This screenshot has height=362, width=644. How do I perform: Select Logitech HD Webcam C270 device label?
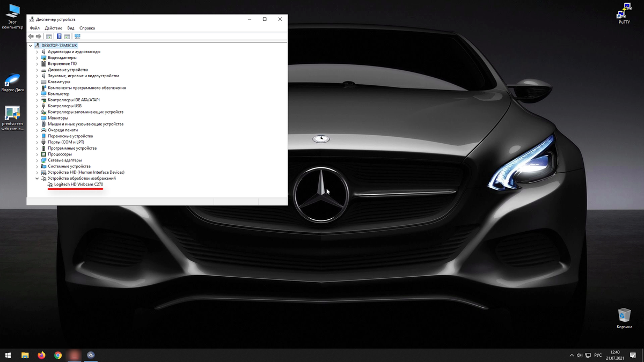click(79, 184)
